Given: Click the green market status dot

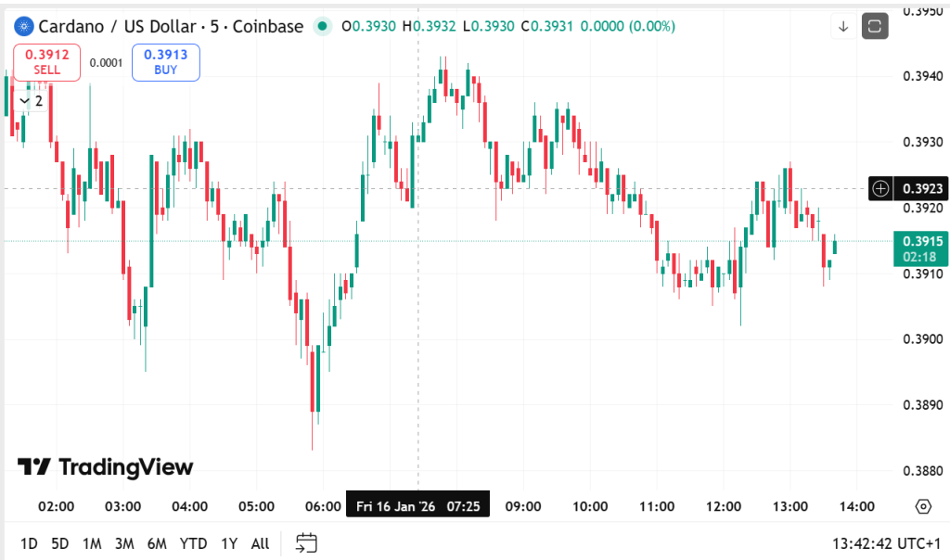Looking at the screenshot, I should (x=322, y=26).
